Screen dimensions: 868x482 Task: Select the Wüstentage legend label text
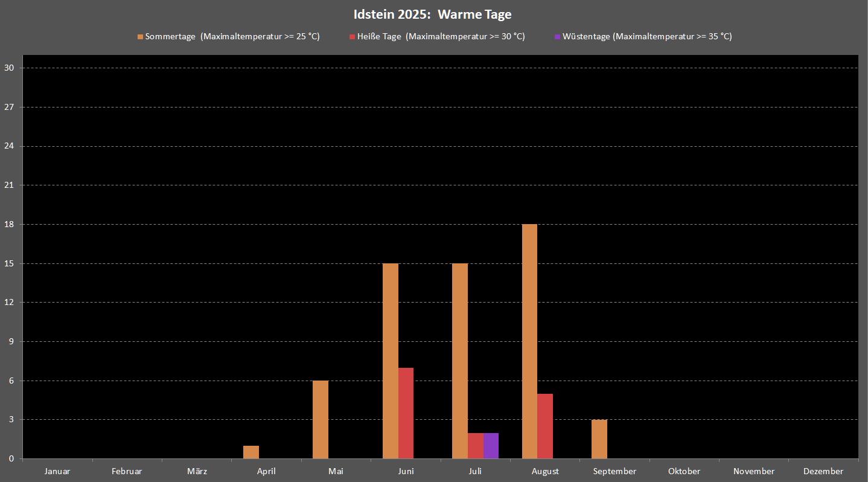click(647, 36)
